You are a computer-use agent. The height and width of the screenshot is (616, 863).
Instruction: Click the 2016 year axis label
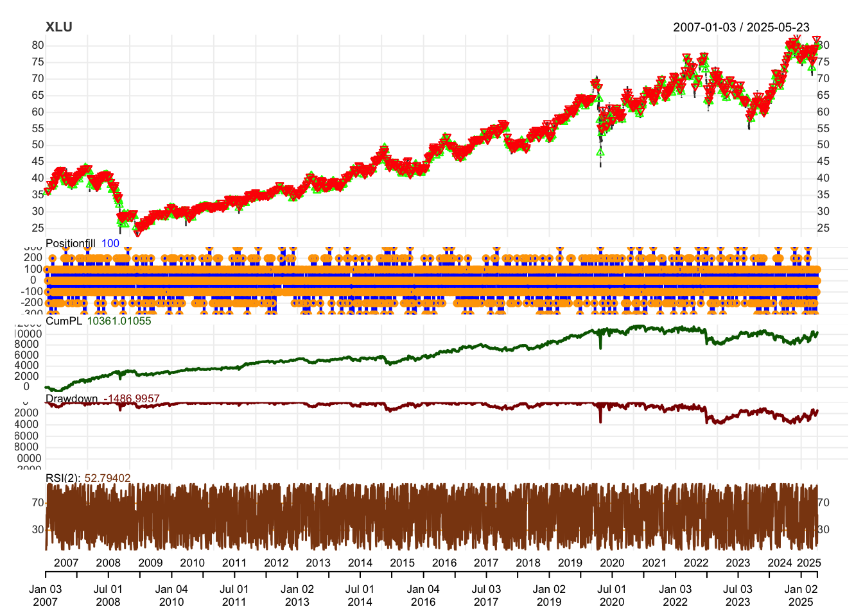[444, 563]
